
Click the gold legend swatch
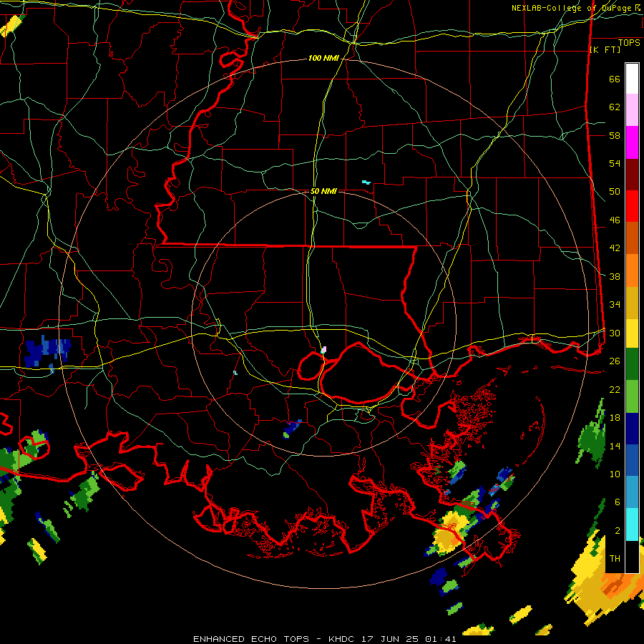[x=632, y=303]
